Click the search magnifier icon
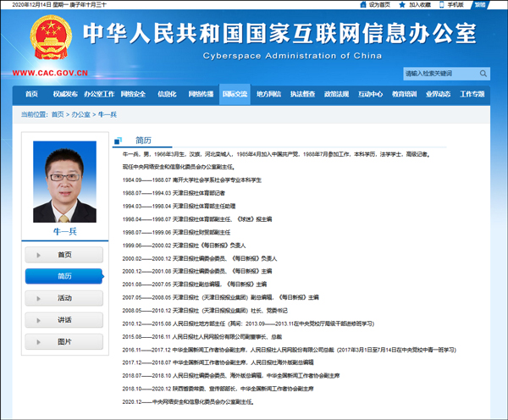508x420 pixels. click(x=483, y=74)
